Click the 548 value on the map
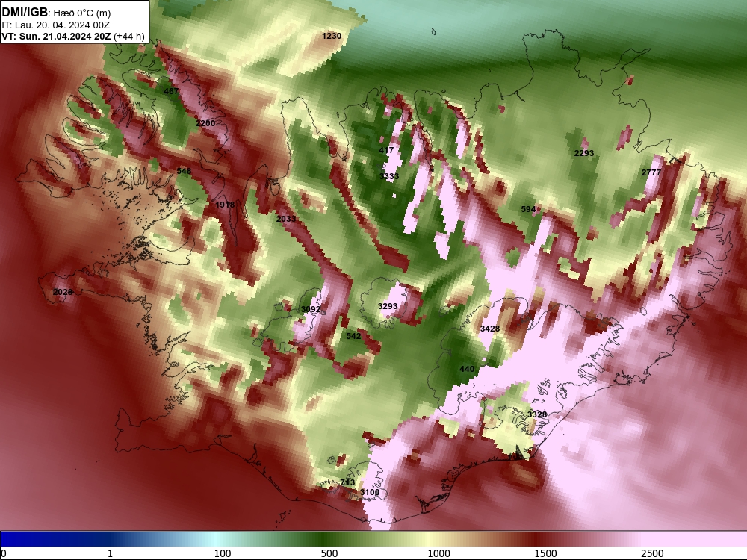 (184, 171)
